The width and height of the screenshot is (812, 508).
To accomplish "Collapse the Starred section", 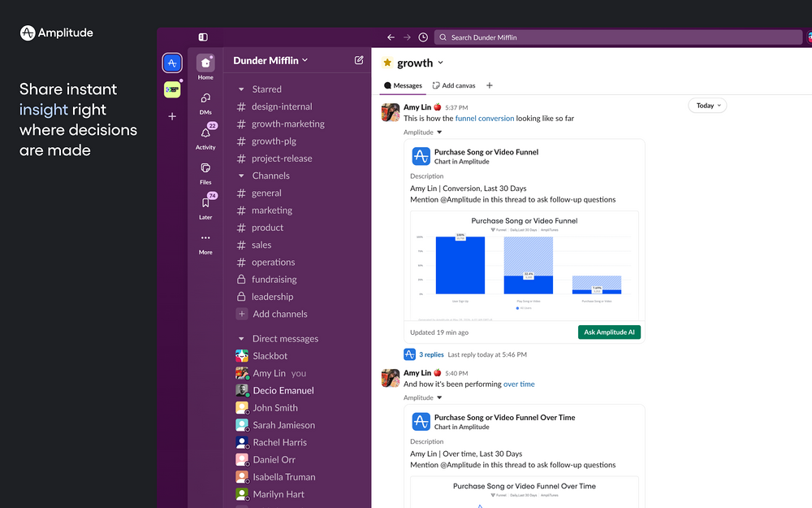I will 241,89.
